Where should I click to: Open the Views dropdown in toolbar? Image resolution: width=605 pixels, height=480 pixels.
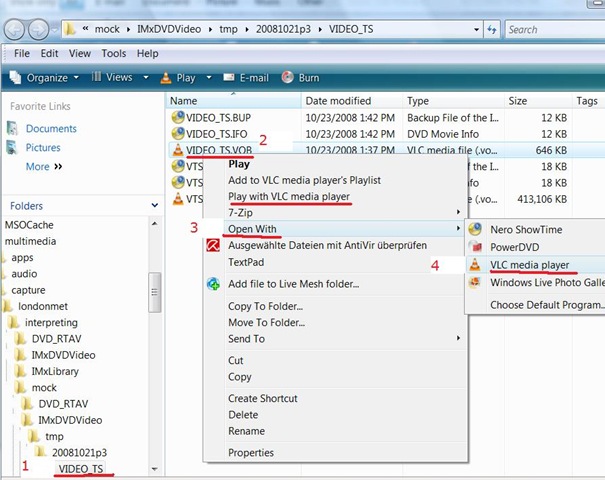click(118, 77)
